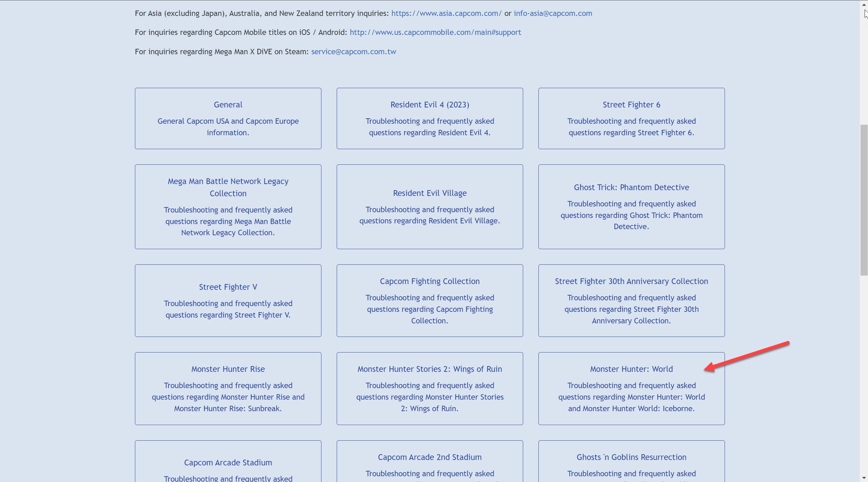Open the Street Fighter 6 card
Viewport: 868px width, 482px height.
(631, 118)
